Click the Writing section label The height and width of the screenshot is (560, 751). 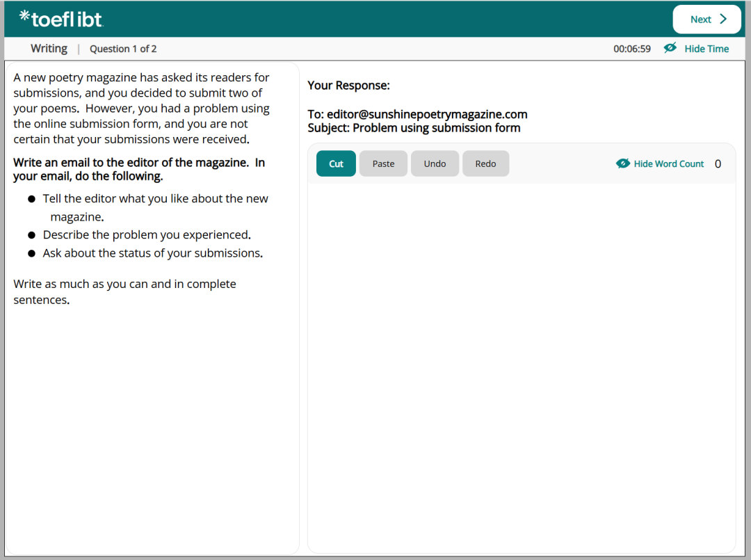tap(49, 49)
